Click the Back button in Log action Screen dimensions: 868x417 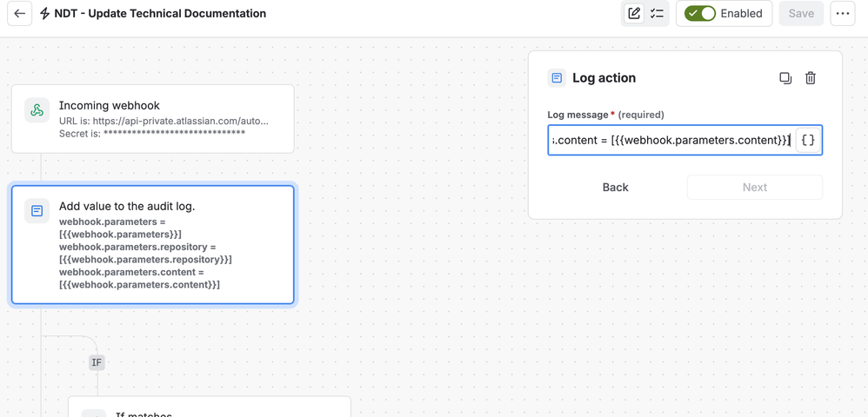[x=615, y=187]
